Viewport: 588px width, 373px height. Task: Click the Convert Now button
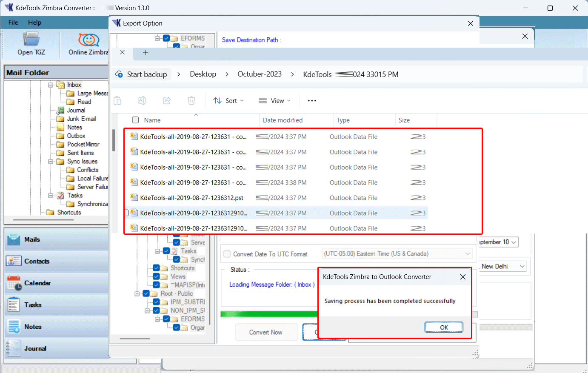(x=266, y=332)
